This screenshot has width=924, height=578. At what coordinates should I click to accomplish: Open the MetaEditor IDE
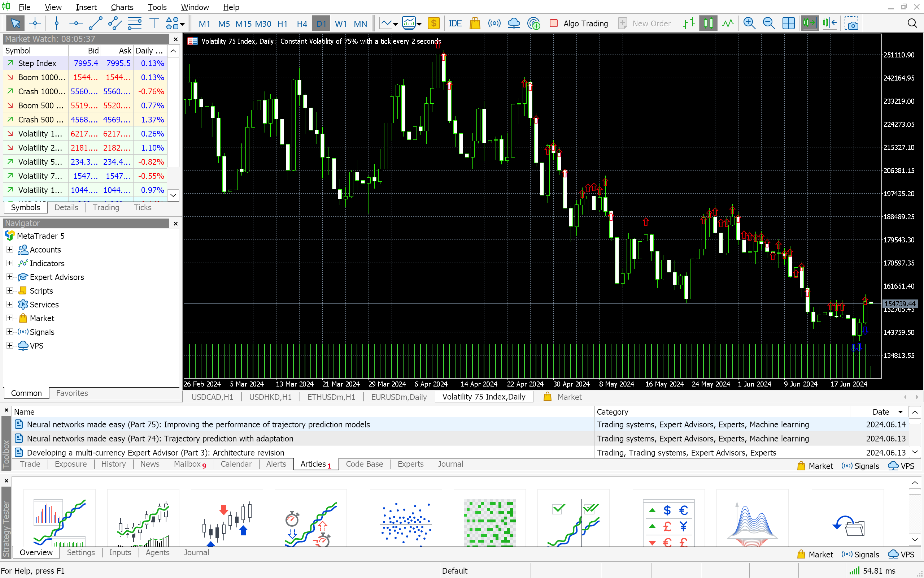point(455,23)
